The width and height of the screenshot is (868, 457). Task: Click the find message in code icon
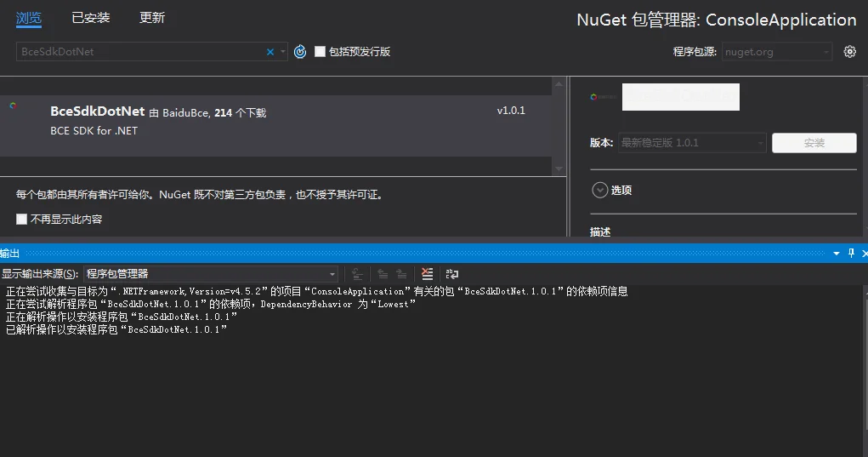[358, 274]
